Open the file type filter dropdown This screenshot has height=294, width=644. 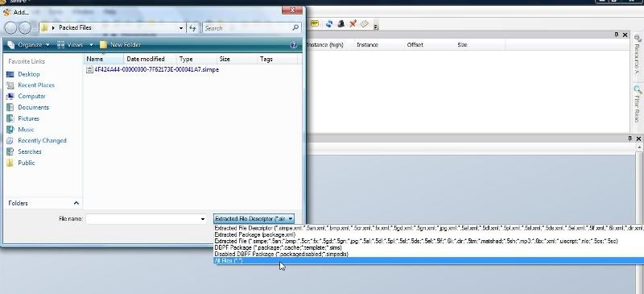tap(254, 219)
